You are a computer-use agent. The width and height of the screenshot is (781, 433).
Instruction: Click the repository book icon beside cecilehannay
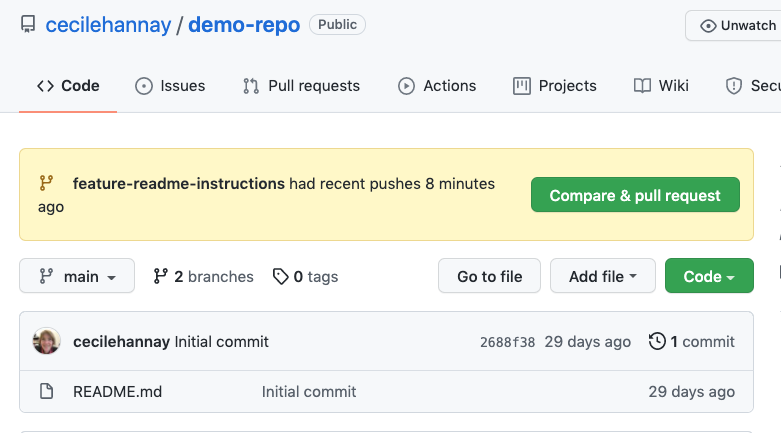(x=28, y=24)
